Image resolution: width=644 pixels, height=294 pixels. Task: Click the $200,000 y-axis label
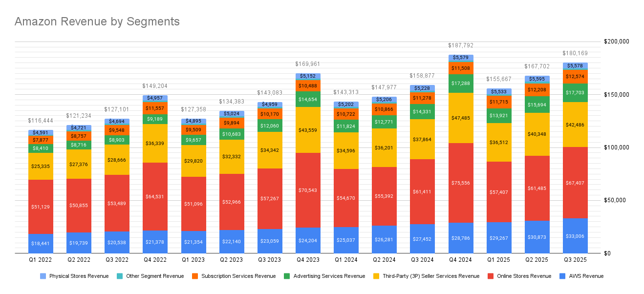[615, 42]
